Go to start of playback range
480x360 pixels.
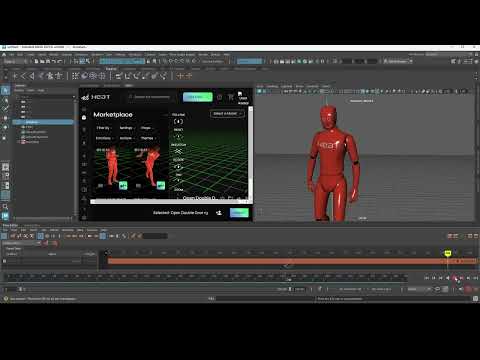(426, 278)
